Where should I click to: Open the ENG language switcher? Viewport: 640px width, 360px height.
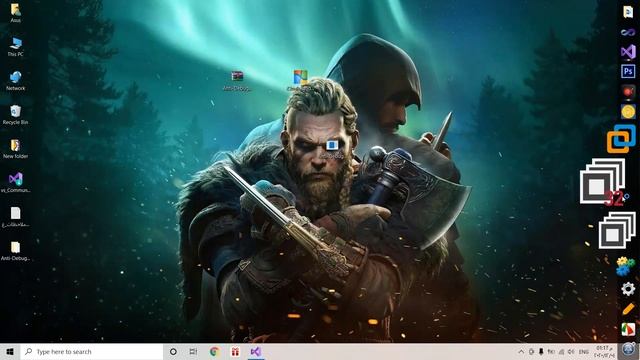click(x=584, y=351)
